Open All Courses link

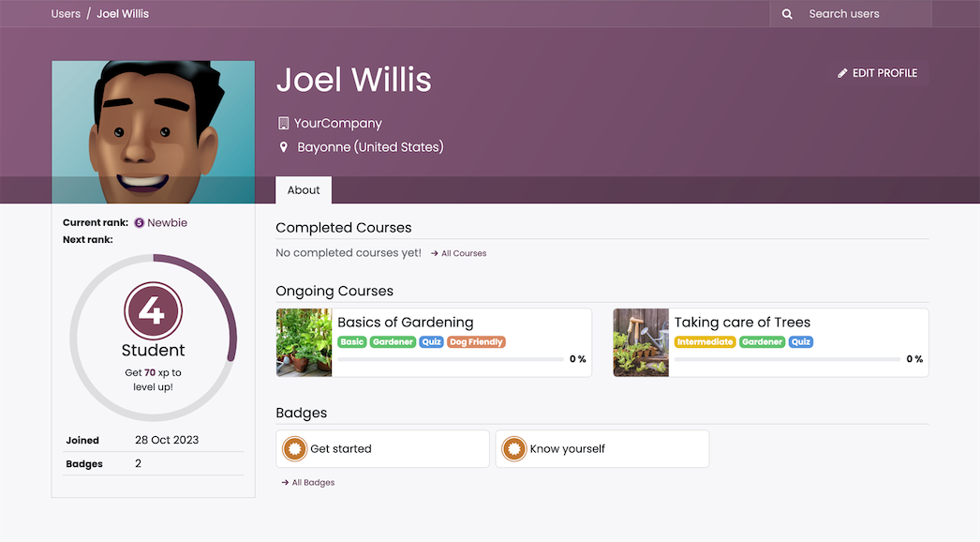pos(463,252)
